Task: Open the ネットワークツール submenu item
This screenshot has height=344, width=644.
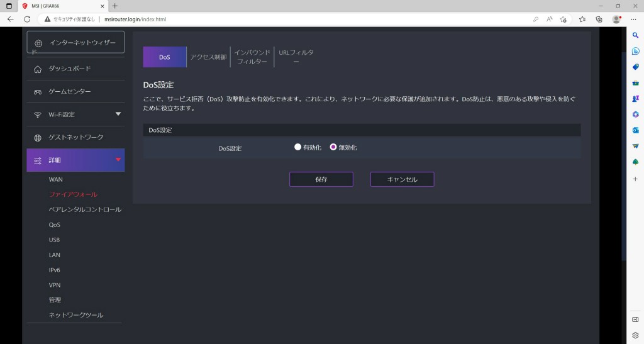Action: pos(76,315)
